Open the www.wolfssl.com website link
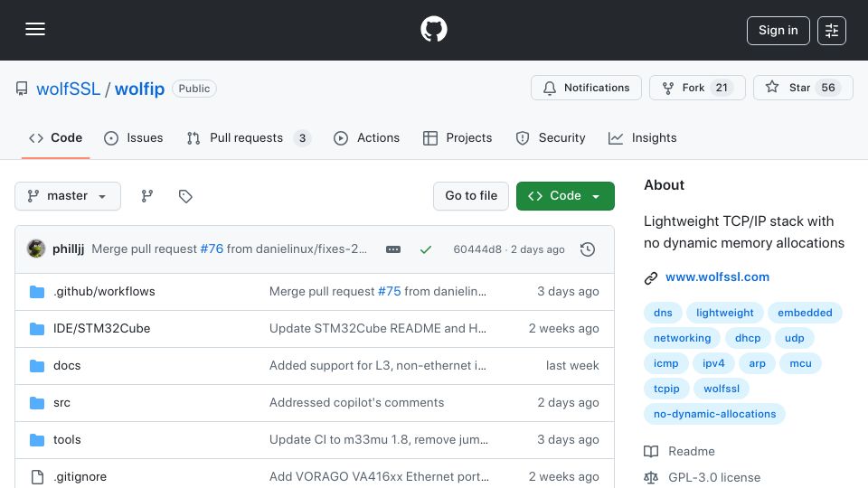This screenshot has width=868, height=488. coord(717,277)
